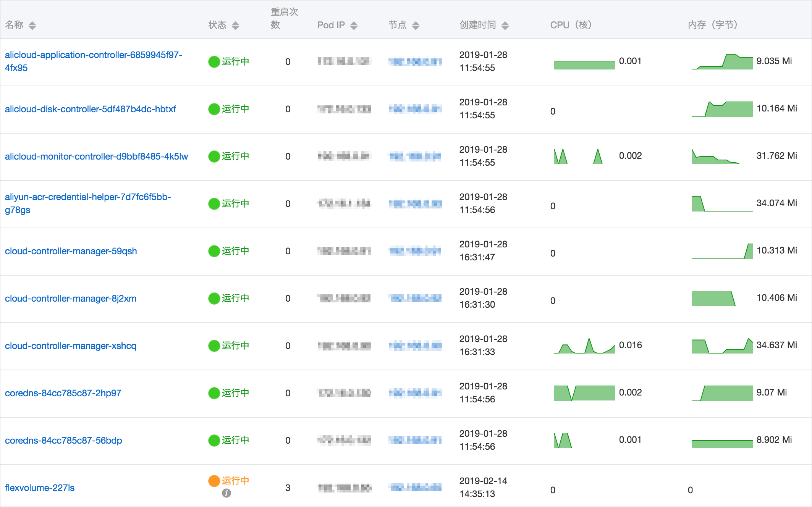Click memory sparkline showing 34.637 Mi
Image resolution: width=812 pixels, height=507 pixels.
pos(722,346)
